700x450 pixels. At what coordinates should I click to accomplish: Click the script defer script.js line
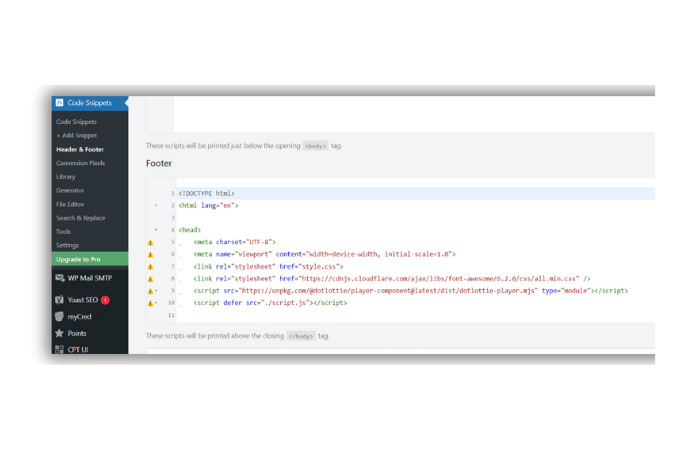[270, 303]
